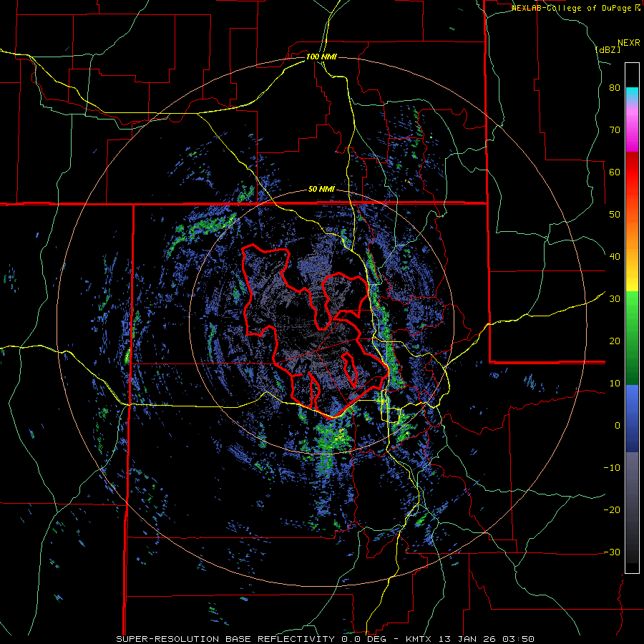
Task: Click the -20 value on the dBZ scale
Action: (x=612, y=510)
